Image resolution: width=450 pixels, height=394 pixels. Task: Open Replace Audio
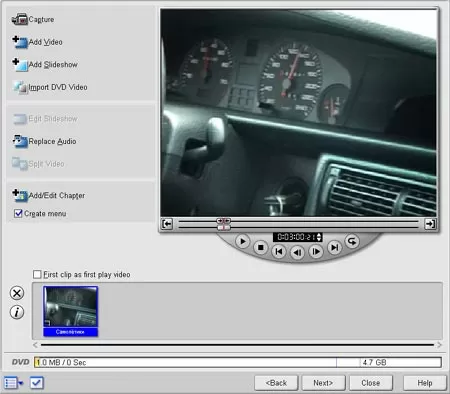point(44,141)
